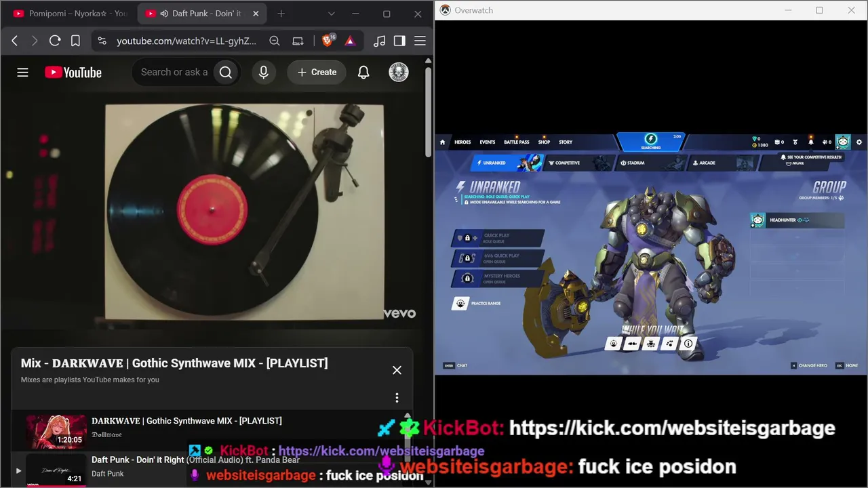The width and height of the screenshot is (868, 488).
Task: Open the YouTube guide hamburger menu
Action: (x=22, y=73)
